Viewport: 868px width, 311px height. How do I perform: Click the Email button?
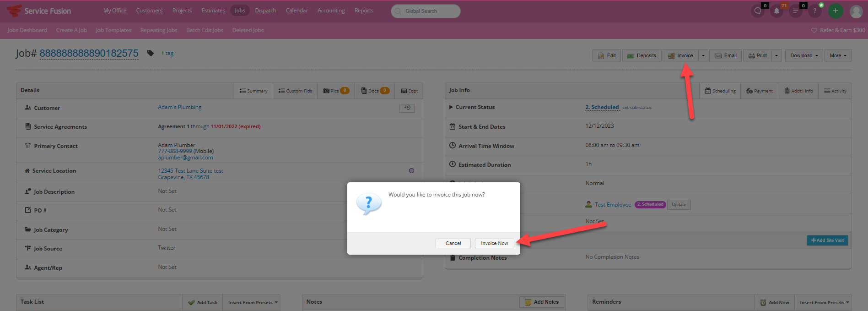726,55
